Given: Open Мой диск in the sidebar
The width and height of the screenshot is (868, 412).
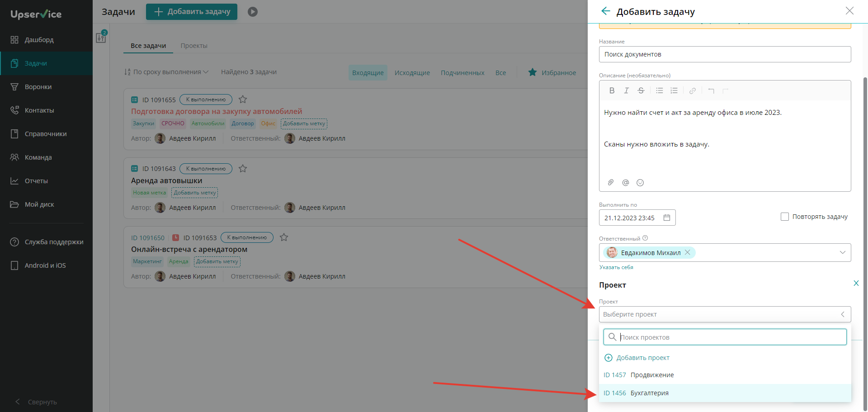Looking at the screenshot, I should tap(46, 204).
